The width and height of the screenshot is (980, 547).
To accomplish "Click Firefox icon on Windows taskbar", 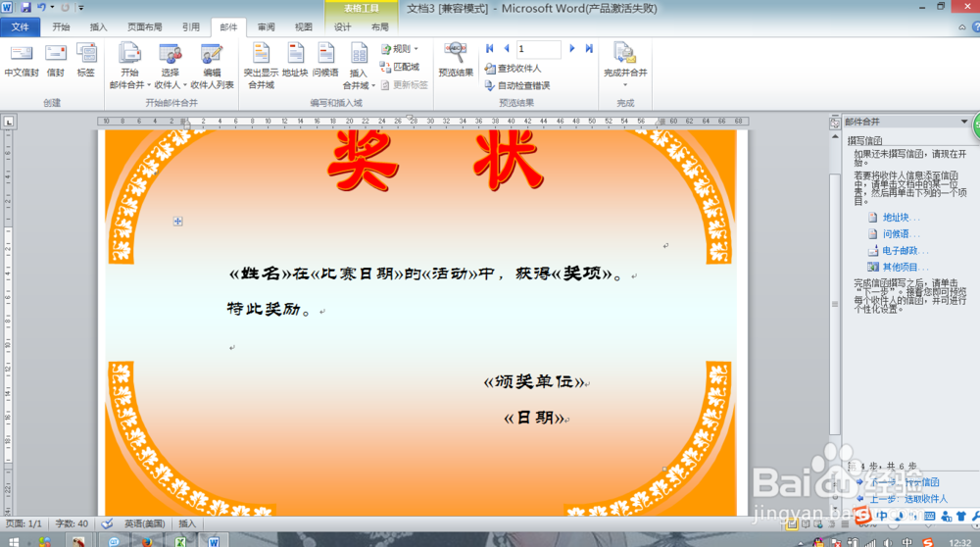I will tap(147, 541).
